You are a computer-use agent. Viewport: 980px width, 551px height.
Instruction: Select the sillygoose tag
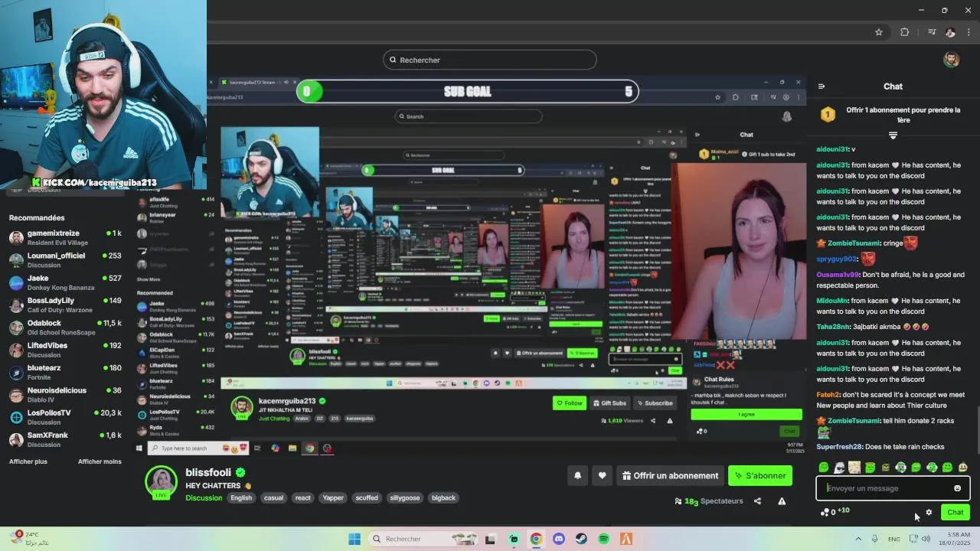(x=405, y=497)
